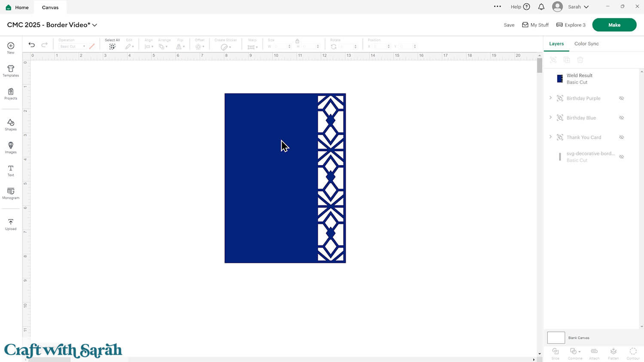644x362 pixels.
Task: Click the Flatten tool
Action: (x=614, y=353)
